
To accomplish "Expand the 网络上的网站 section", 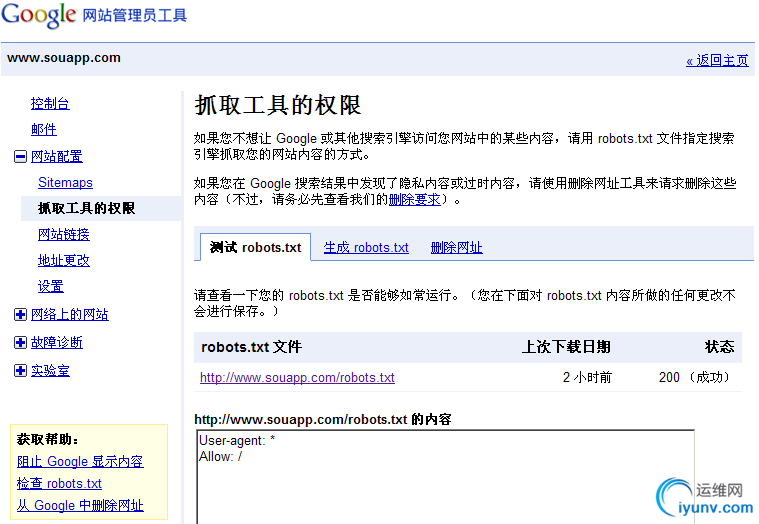I will pos(20,315).
